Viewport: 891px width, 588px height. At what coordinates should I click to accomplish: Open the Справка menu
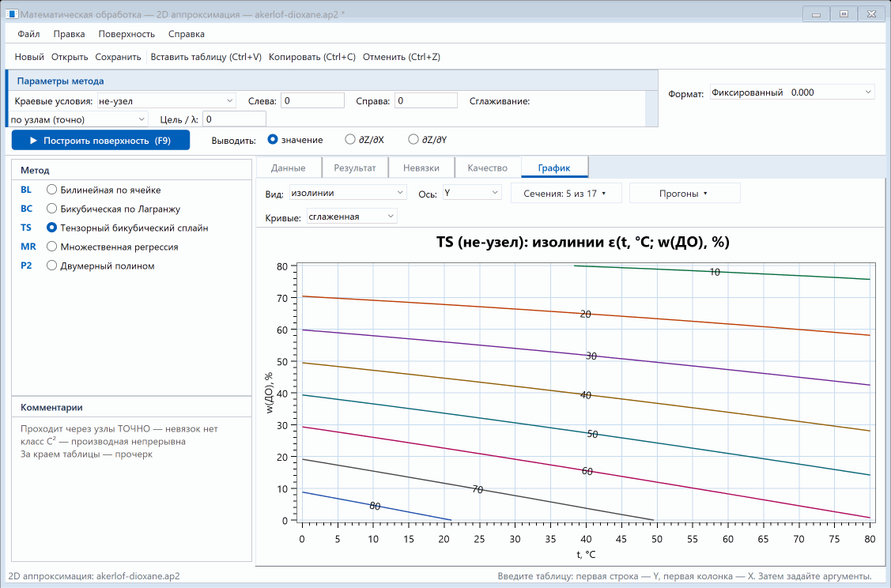[x=187, y=34]
